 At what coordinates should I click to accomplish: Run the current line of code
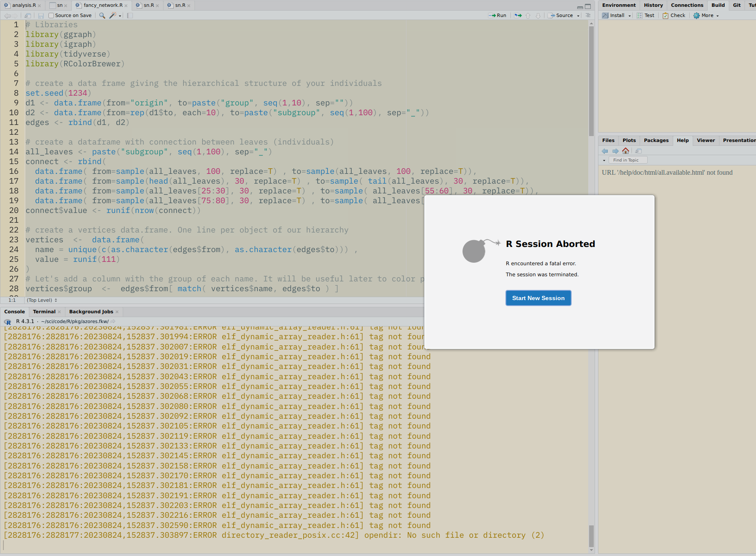[497, 15]
